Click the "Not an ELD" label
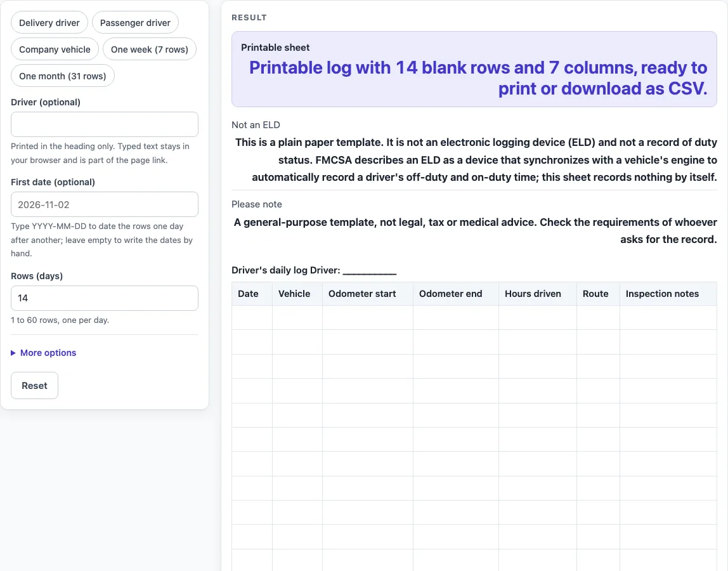Viewport: 728px width, 571px height. point(256,125)
